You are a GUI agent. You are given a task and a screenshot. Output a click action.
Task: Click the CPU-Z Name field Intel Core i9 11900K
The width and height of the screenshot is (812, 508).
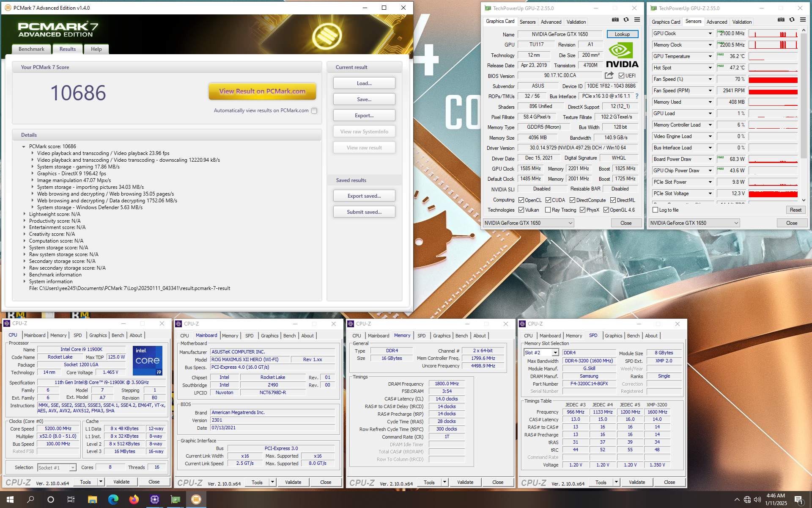pos(81,349)
